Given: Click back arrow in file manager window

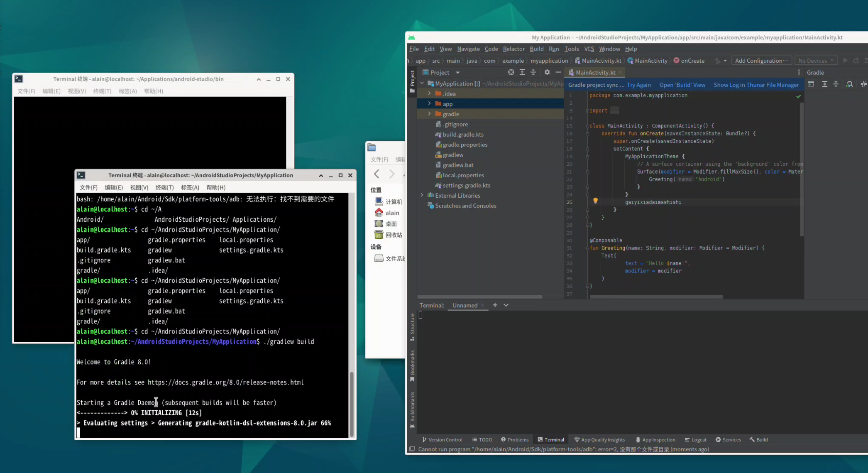Looking at the screenshot, I should tap(377, 174).
